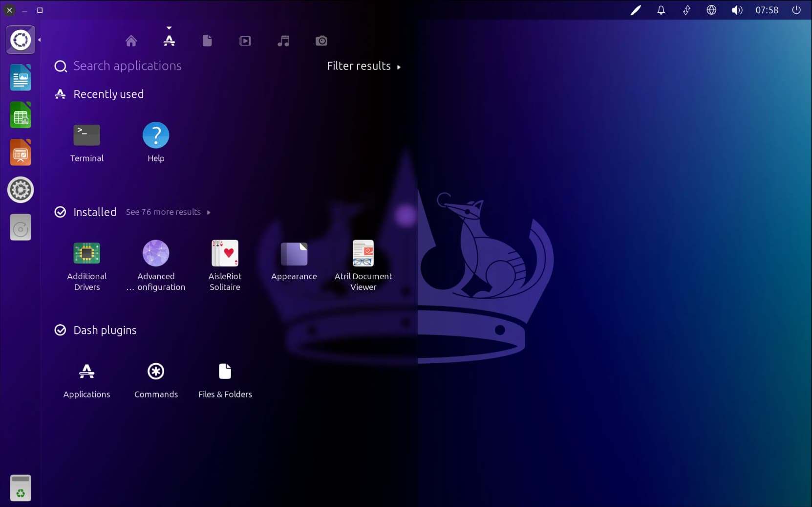
Task: Launch LibreOffice Calc from the dock
Action: click(21, 115)
